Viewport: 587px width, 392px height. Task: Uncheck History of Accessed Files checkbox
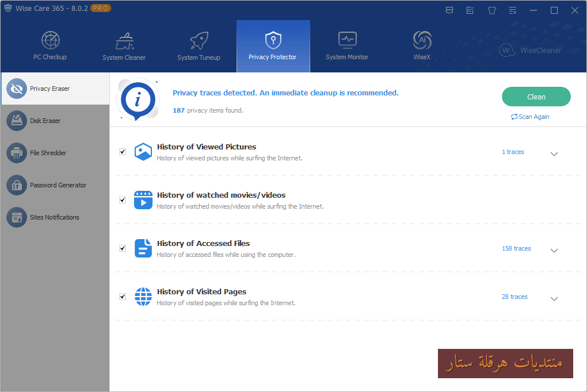coord(123,248)
